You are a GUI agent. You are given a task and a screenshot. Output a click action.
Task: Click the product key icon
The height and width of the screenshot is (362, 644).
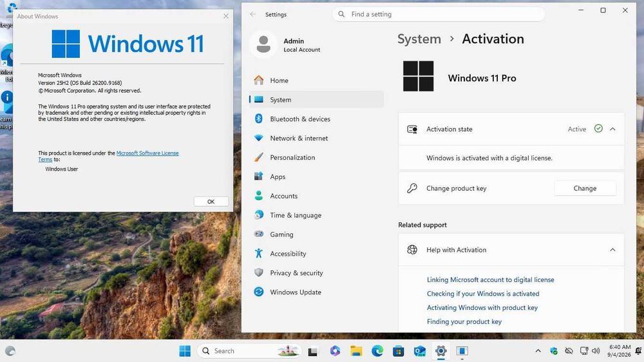pos(412,188)
